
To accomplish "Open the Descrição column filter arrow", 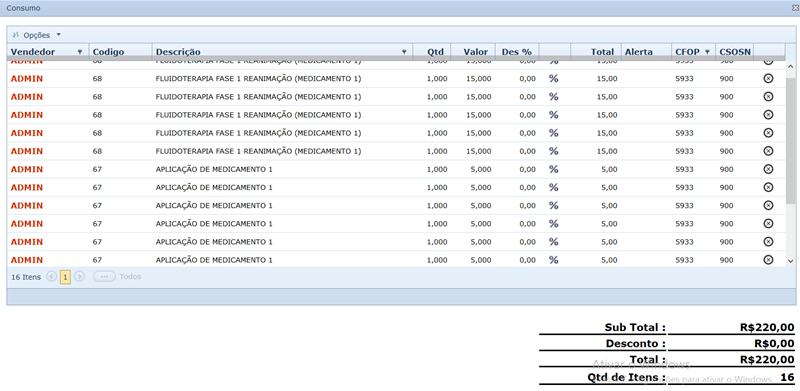I will [x=404, y=52].
